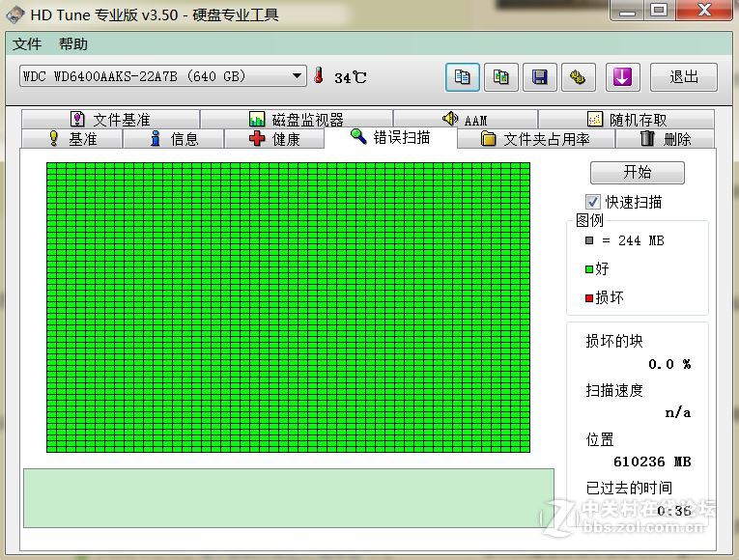Click the green 好 legend swatch
The height and width of the screenshot is (560, 739).
click(589, 269)
